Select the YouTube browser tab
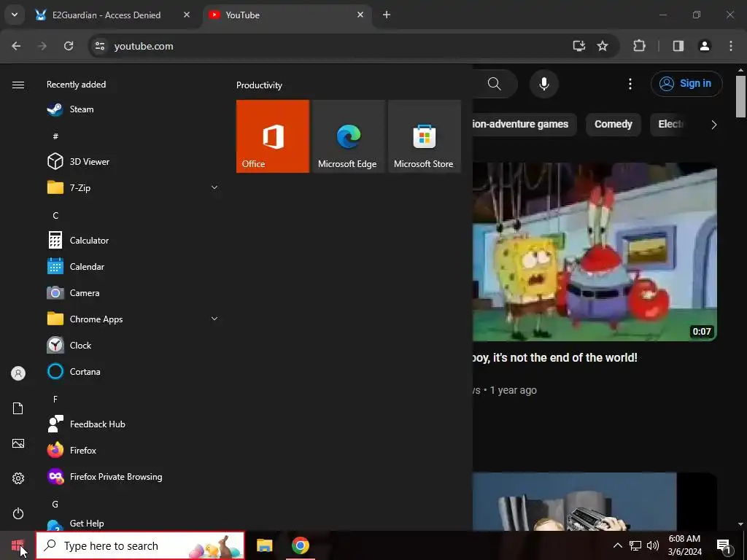Screen dimensions: 747x560 pos(287,15)
